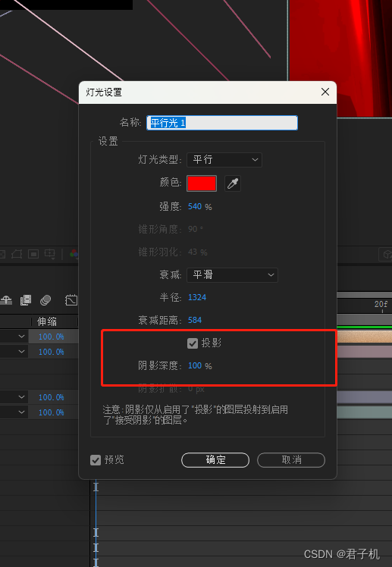This screenshot has width=392, height=567.
Task: Click the red 颜色 swatch
Action: coord(202,183)
